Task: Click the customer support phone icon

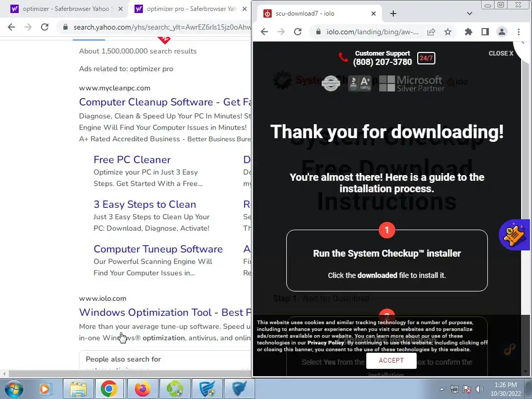Action: [x=343, y=57]
